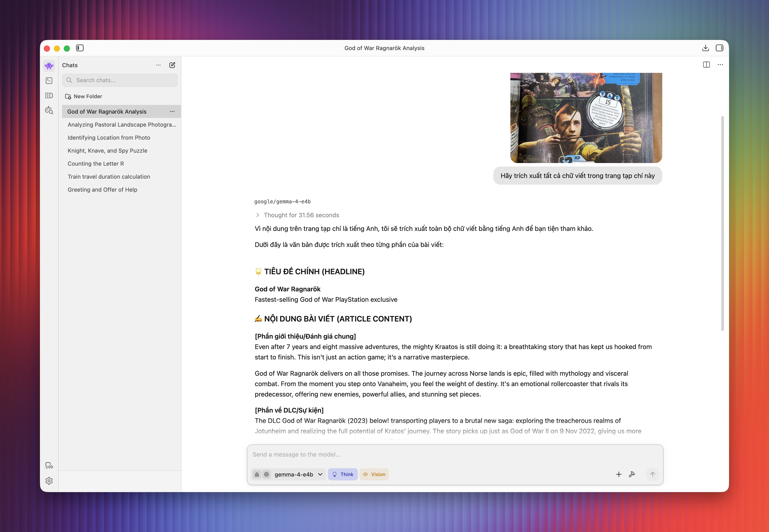Open the gemma-4-e4b model dropdown
769x532 pixels.
point(298,474)
